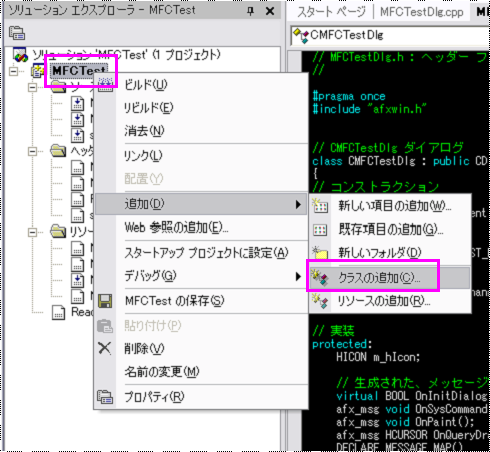Select the MFCTest project node
The image size is (490, 452).
pyautogui.click(x=79, y=71)
